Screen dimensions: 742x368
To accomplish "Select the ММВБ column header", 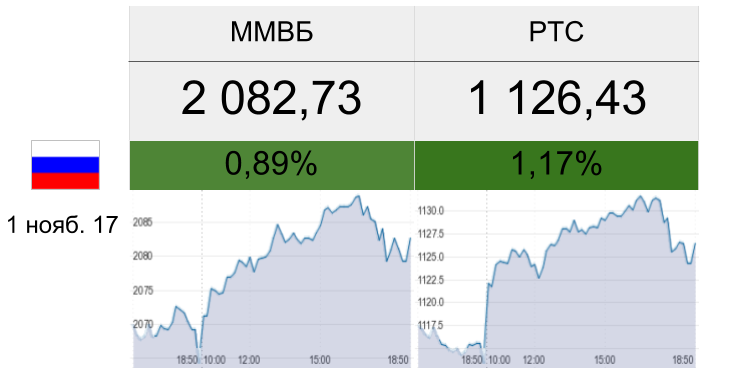I will pyautogui.click(x=272, y=33).
